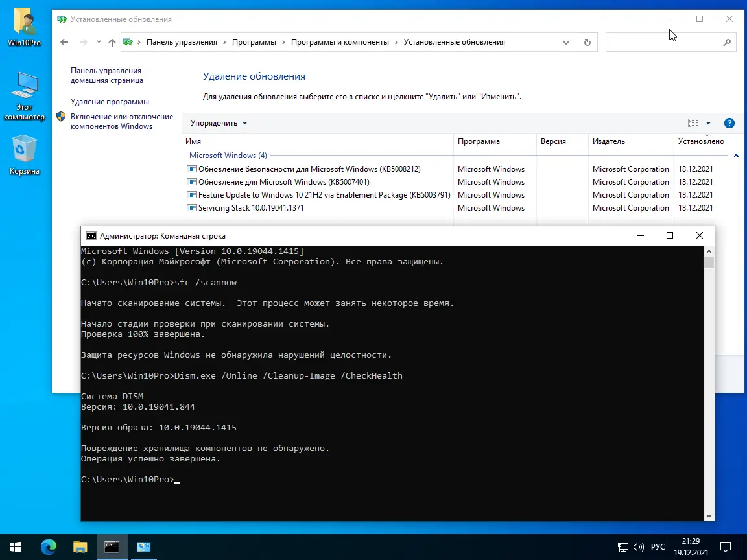Switch to Control Panel taskbar button
The width and height of the screenshot is (747, 560).
coord(143,547)
